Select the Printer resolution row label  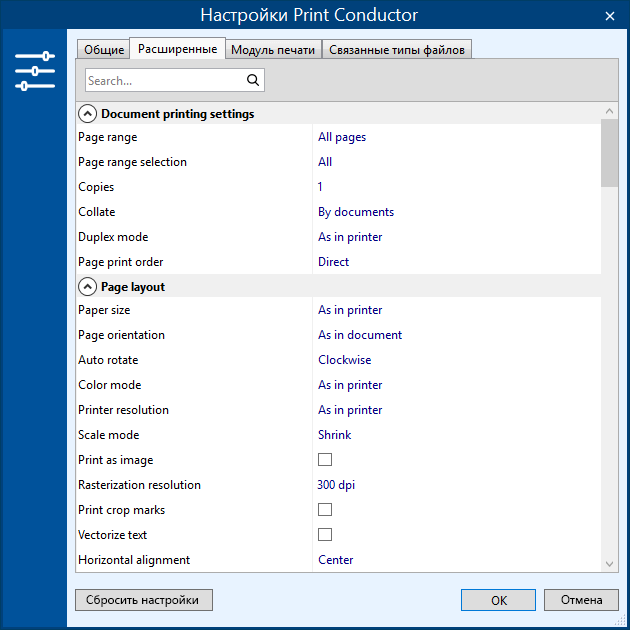point(123,409)
